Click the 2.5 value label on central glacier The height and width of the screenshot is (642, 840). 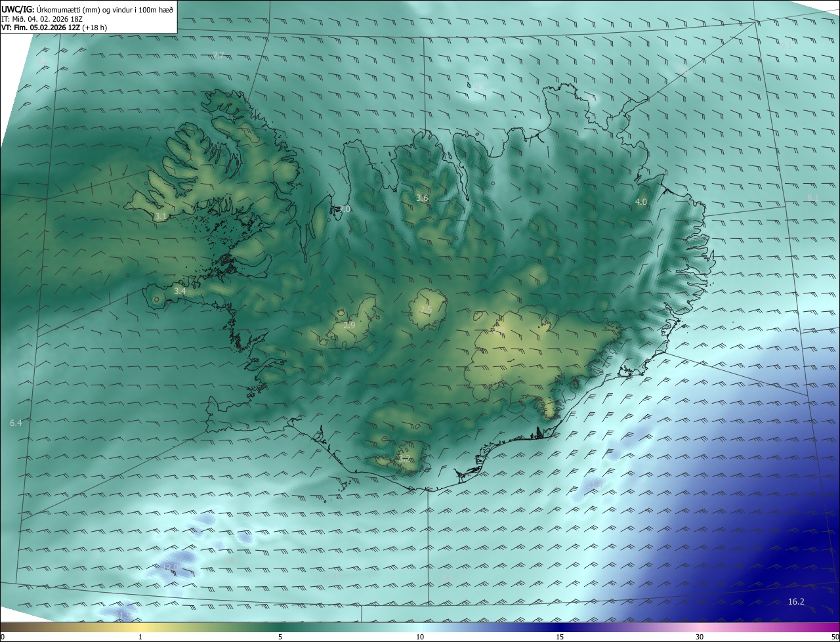[426, 310]
